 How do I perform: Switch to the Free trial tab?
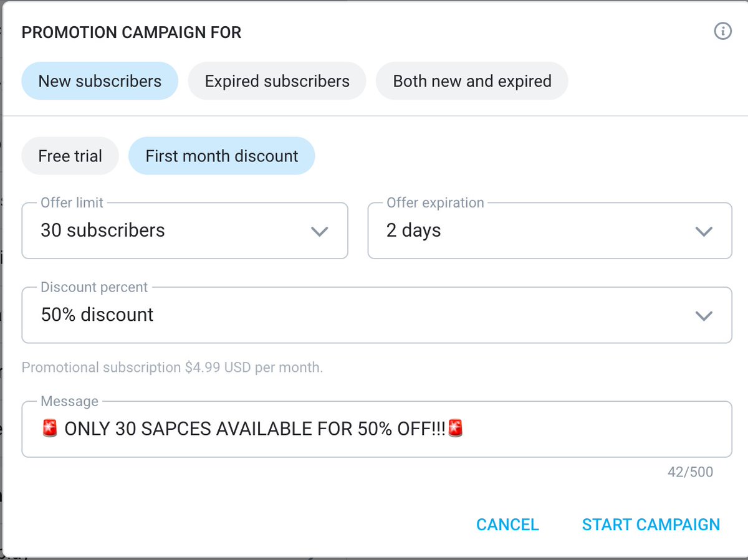coord(70,156)
